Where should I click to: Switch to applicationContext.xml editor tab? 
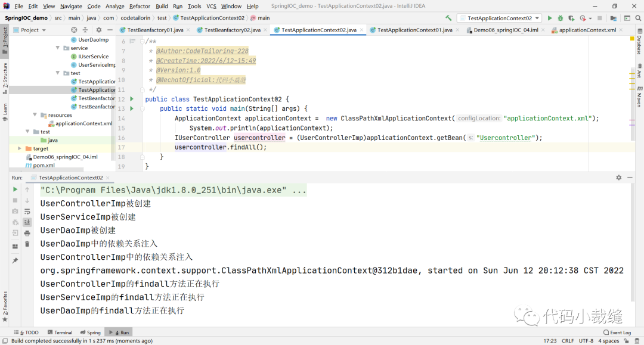(587, 30)
